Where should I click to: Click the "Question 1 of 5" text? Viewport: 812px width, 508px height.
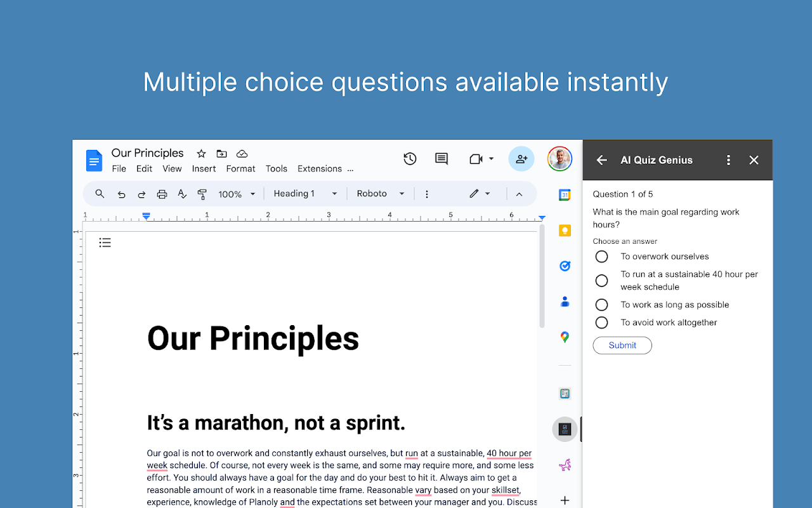pyautogui.click(x=623, y=194)
